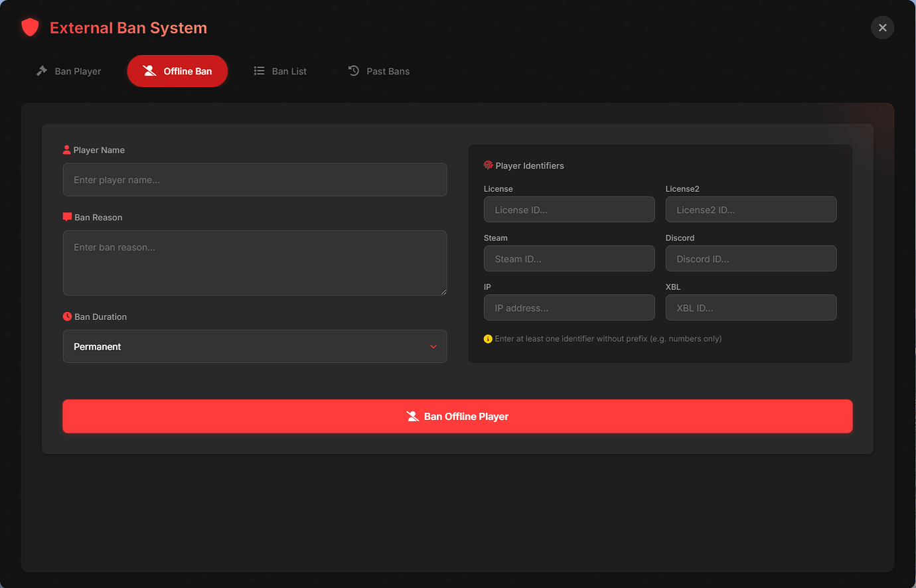The image size is (916, 588).
Task: Click the red shield logo icon
Action: pos(30,27)
